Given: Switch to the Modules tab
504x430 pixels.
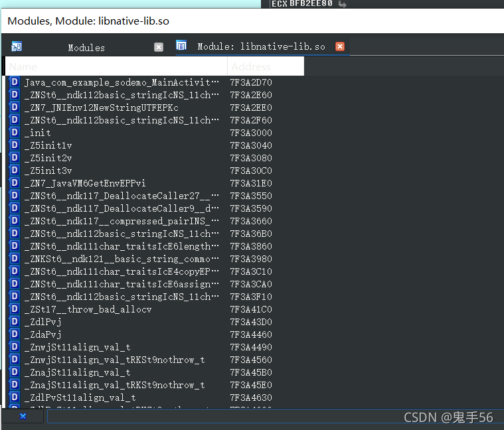Looking at the screenshot, I should pos(86,48).
